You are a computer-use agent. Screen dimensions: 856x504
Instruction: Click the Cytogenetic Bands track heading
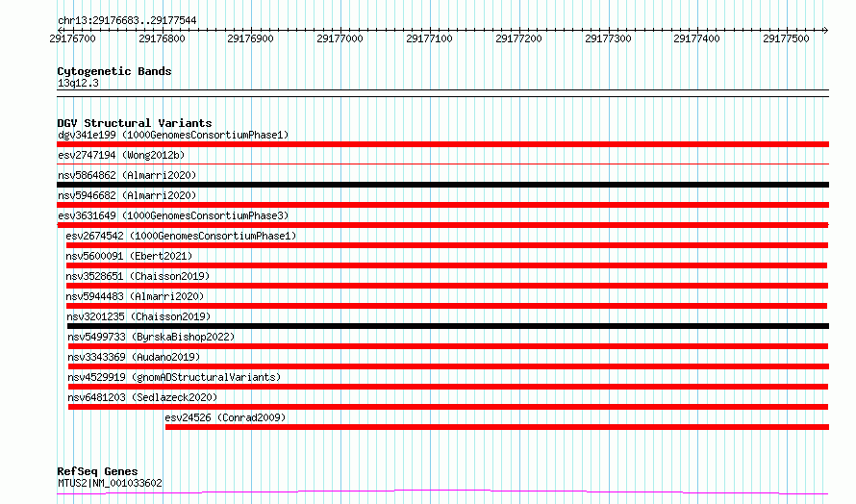(114, 71)
